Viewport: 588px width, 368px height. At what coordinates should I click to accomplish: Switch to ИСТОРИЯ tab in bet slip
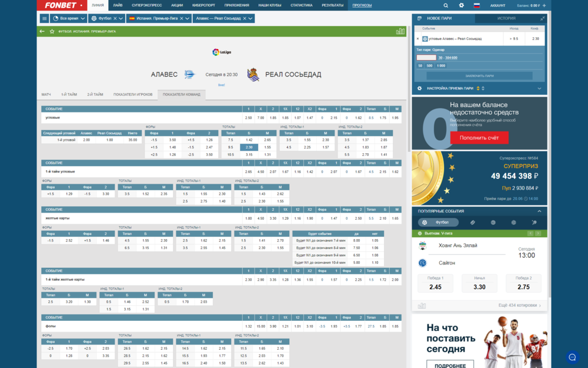[x=506, y=18]
